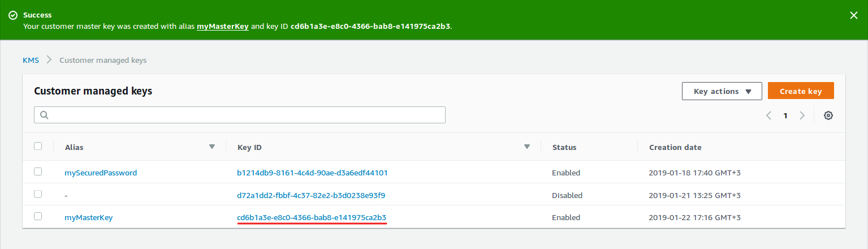Check the mySecuredPassword row checkbox
This screenshot has width=868, height=249.
tap(38, 171)
